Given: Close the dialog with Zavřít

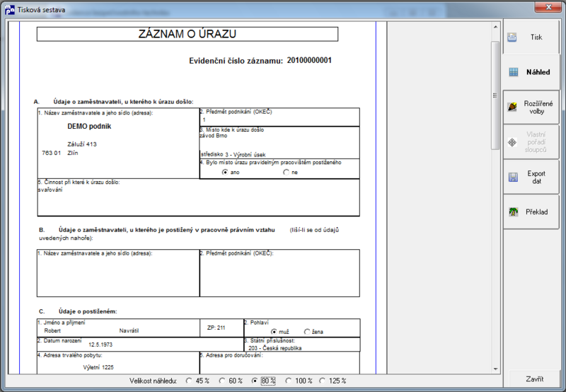Looking at the screenshot, I should (535, 379).
